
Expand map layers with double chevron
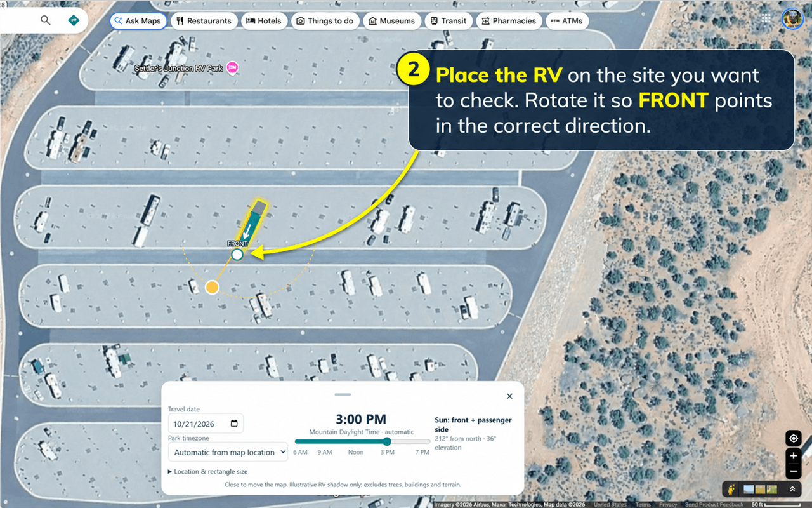tap(792, 490)
